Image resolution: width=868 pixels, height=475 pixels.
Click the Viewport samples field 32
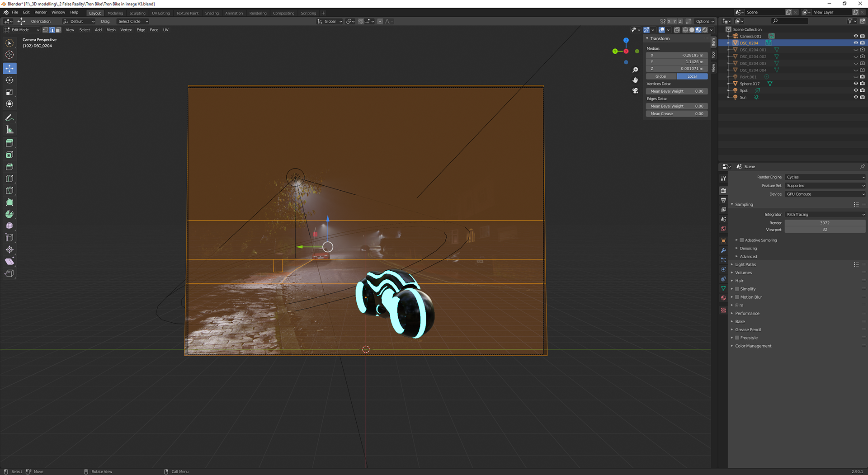click(825, 230)
